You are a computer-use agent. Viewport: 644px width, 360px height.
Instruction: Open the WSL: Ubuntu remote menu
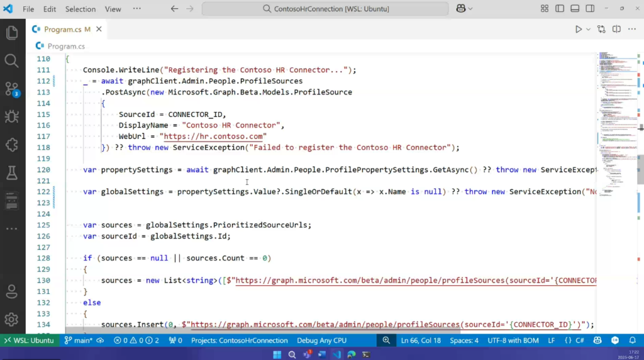[29, 341]
